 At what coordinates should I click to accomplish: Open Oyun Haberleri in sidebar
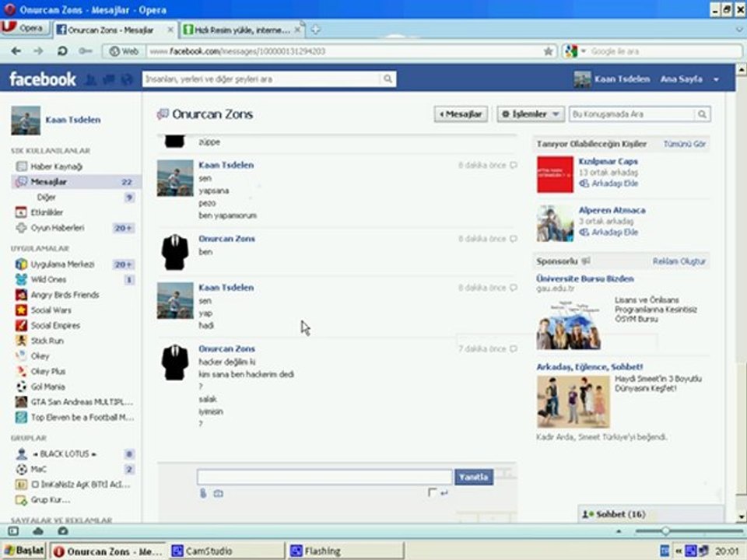(x=57, y=228)
